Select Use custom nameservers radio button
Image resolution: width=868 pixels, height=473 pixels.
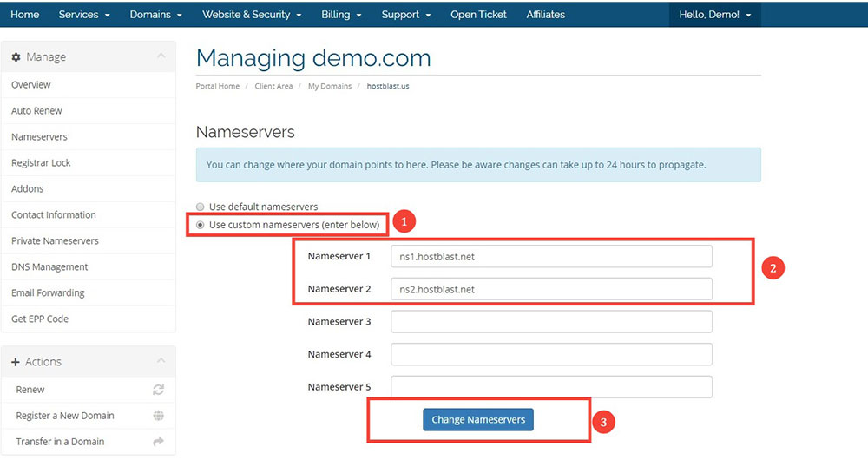tap(201, 225)
